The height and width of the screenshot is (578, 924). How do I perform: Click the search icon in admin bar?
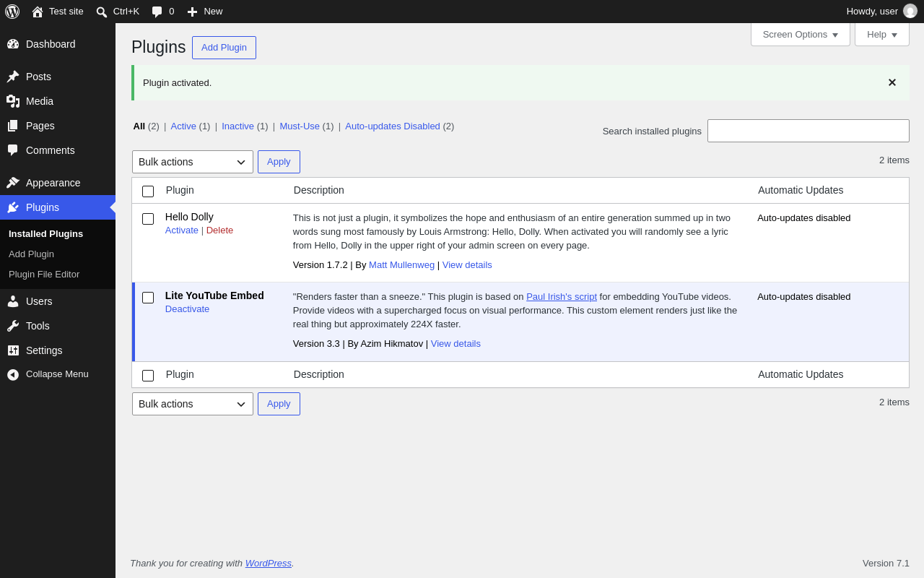click(x=102, y=12)
